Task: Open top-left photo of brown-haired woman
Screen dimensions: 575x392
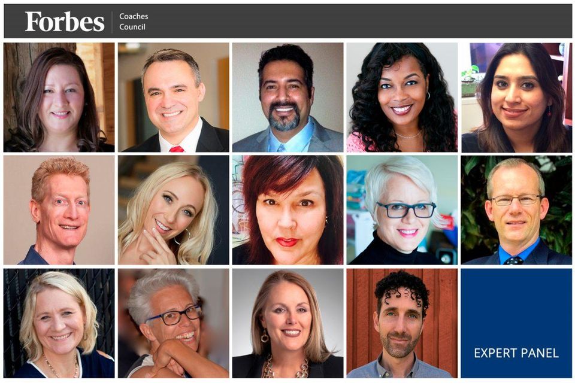Action: tap(59, 98)
